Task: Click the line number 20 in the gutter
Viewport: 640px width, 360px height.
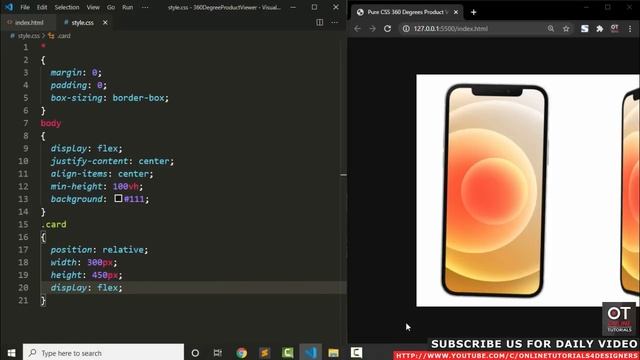Action: 23,287
